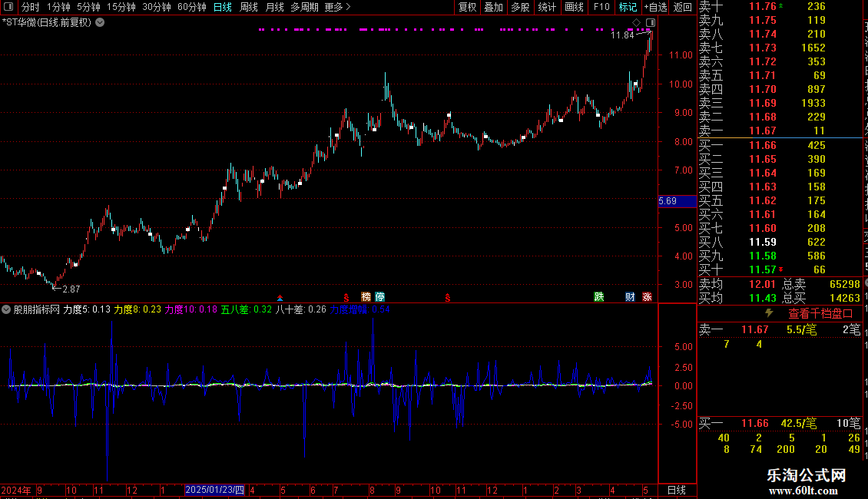
Task: Click the 买一 11.66 order book row
Action: [x=780, y=146]
